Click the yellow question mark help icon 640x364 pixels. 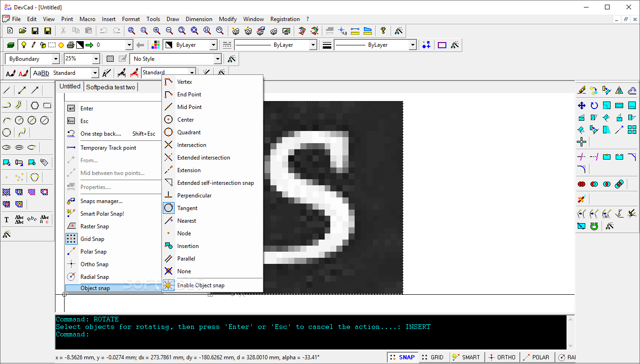[x=383, y=31]
